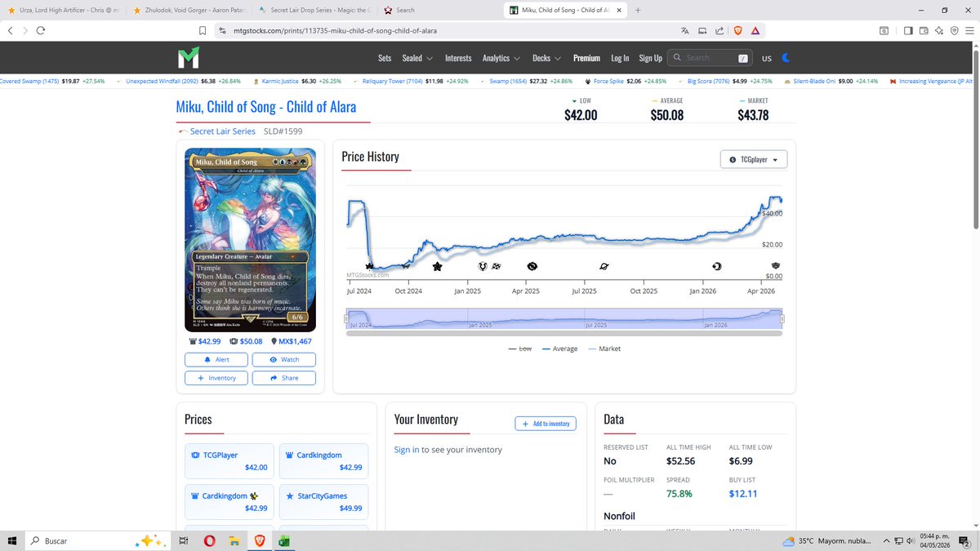Toggle browser sidebar panel icon

click(x=908, y=30)
